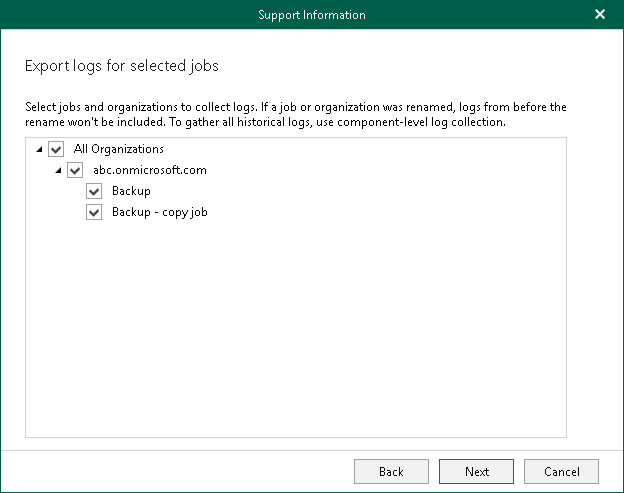
Task: Uncheck the abc.onmicrosoft.com checkbox
Action: pyautogui.click(x=75, y=171)
